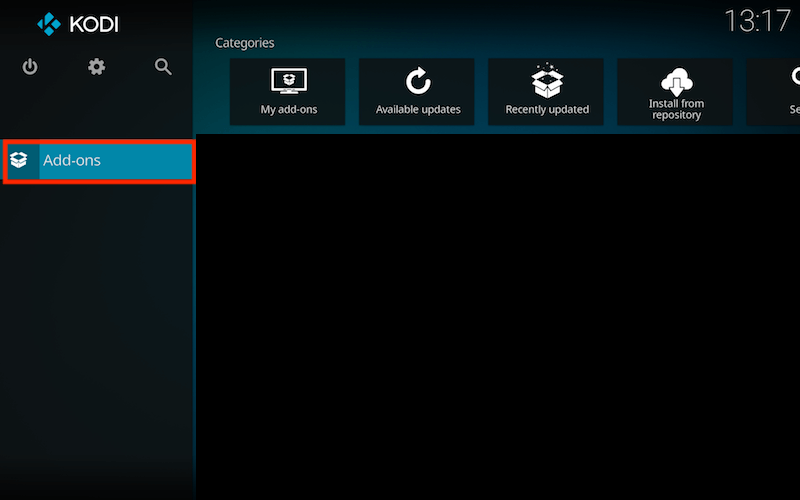Open the Recently updated category

click(x=546, y=92)
